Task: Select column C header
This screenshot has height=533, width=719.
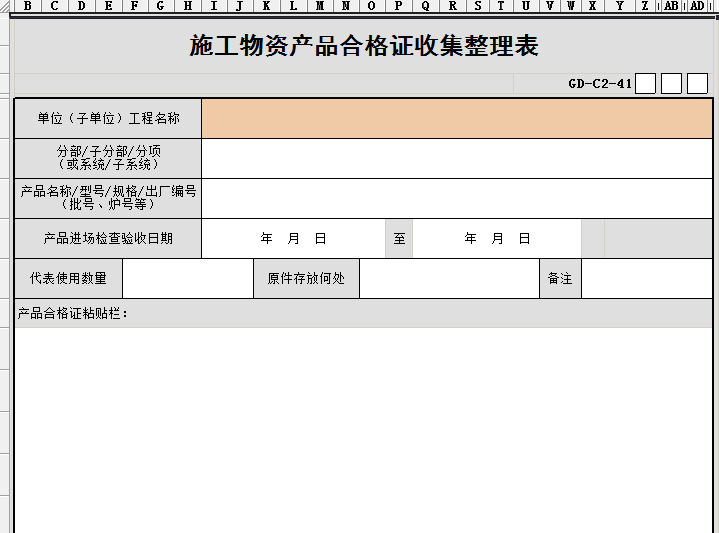Action: pyautogui.click(x=55, y=6)
